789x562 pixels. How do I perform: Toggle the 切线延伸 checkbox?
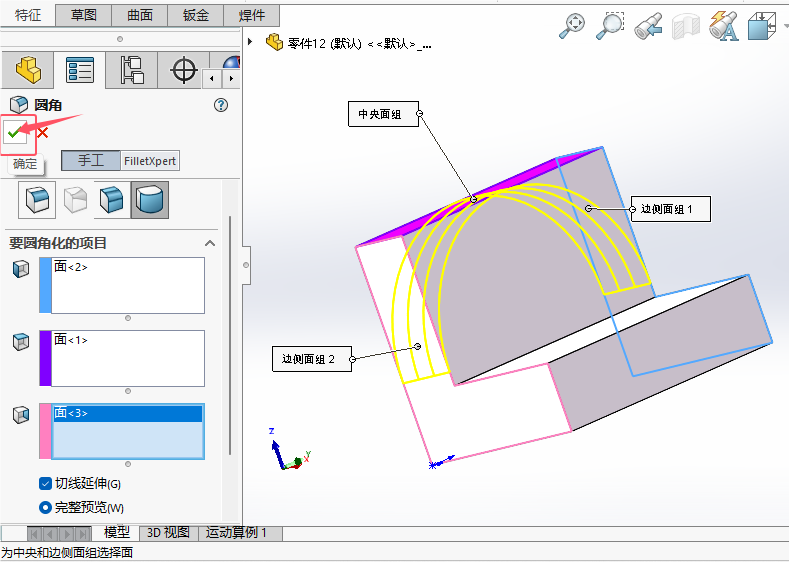coord(45,484)
